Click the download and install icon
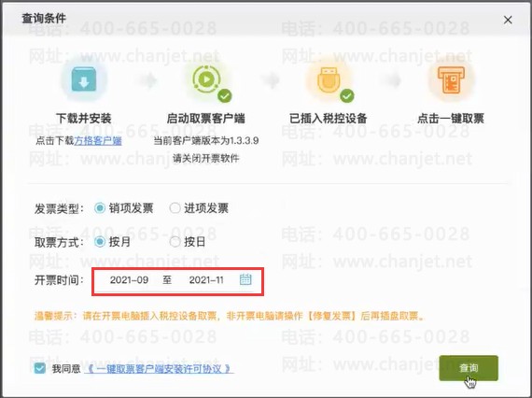This screenshot has width=532, height=398. (x=84, y=79)
